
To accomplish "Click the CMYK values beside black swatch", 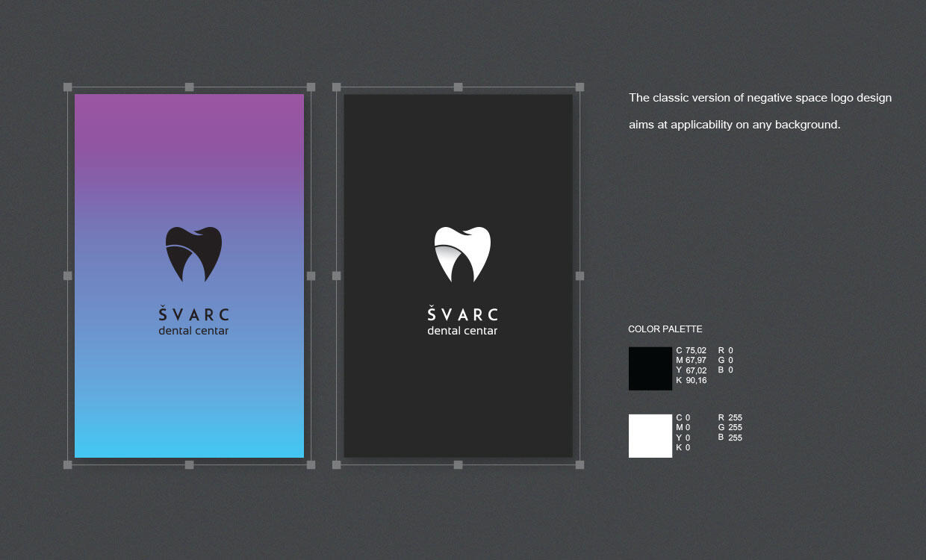I will coord(691,365).
